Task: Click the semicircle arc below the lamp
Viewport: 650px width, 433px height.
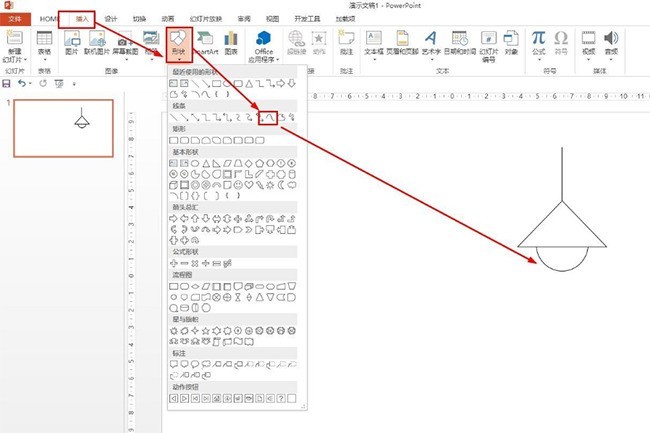Action: click(x=562, y=259)
